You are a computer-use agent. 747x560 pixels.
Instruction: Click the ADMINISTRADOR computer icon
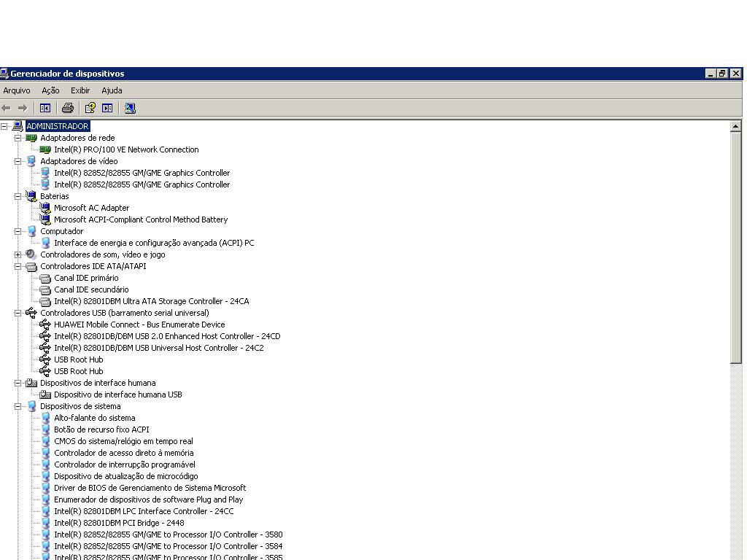[x=18, y=126]
